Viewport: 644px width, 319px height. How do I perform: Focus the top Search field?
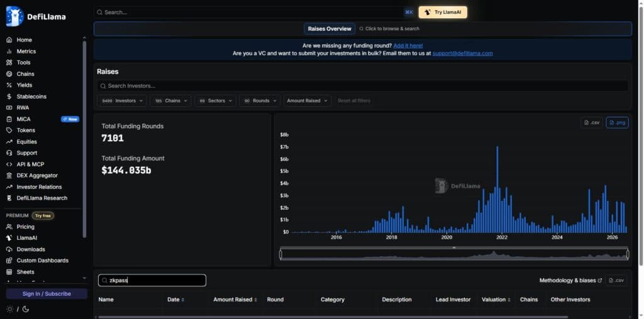click(255, 13)
